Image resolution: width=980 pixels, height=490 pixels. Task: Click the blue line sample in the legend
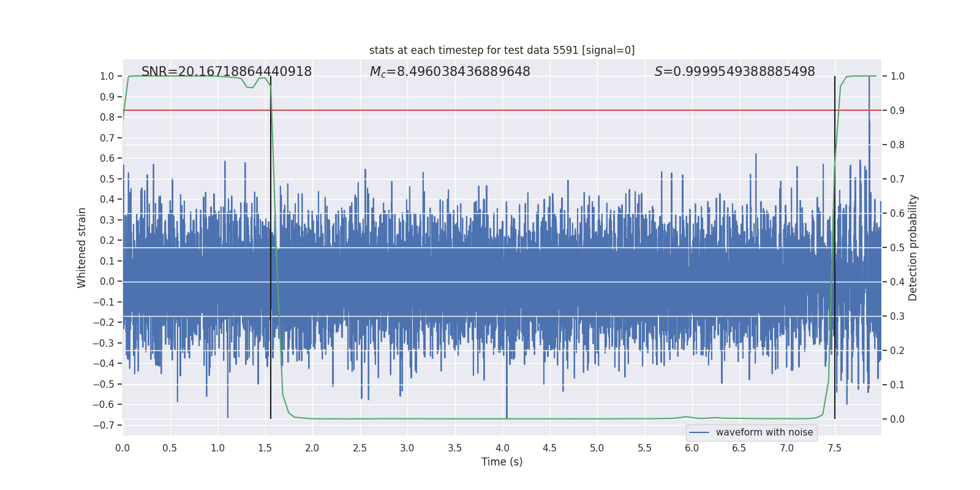tap(699, 432)
